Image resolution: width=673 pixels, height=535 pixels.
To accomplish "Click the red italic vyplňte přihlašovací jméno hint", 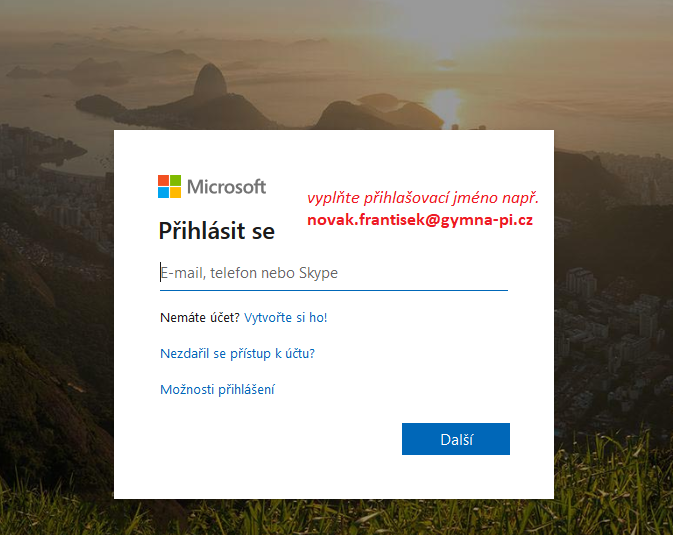I will 423,198.
